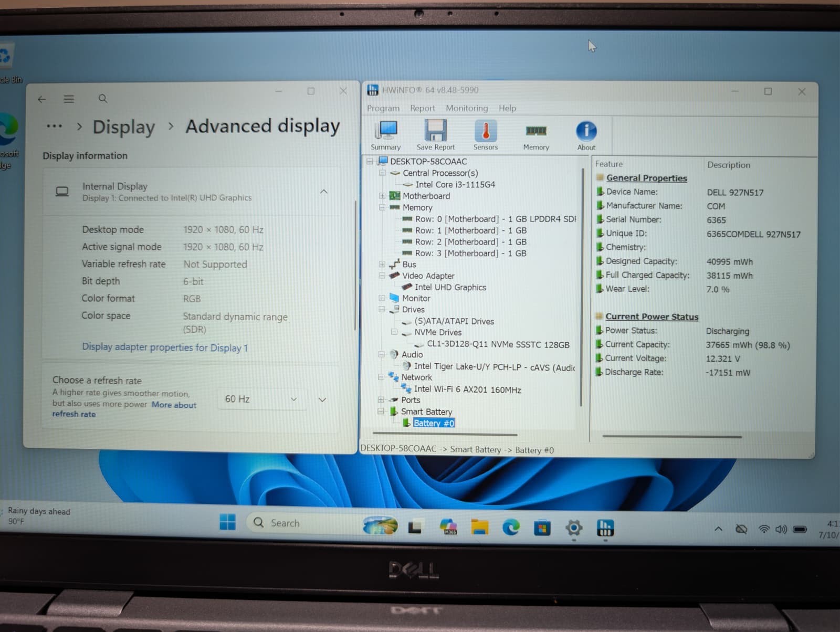
Task: Open the Summary tool in HWiNFO
Action: pyautogui.click(x=386, y=135)
